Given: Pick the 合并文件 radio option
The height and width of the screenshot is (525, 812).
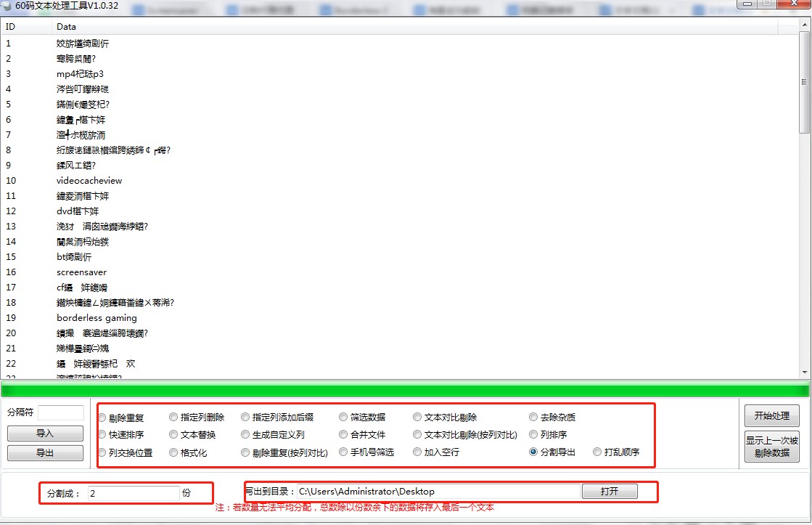Looking at the screenshot, I should pos(362,435).
